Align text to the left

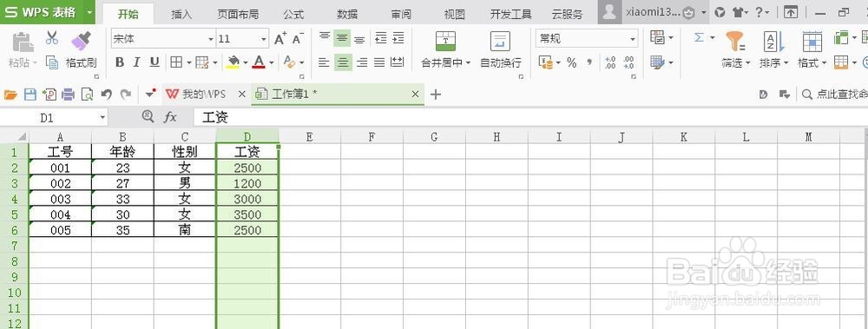tap(325, 62)
